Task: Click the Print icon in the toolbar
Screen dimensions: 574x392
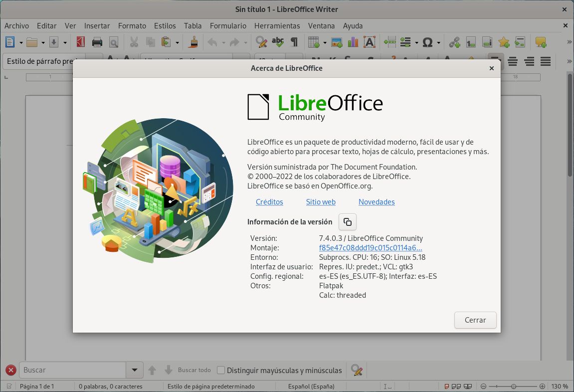Action: tap(97, 42)
